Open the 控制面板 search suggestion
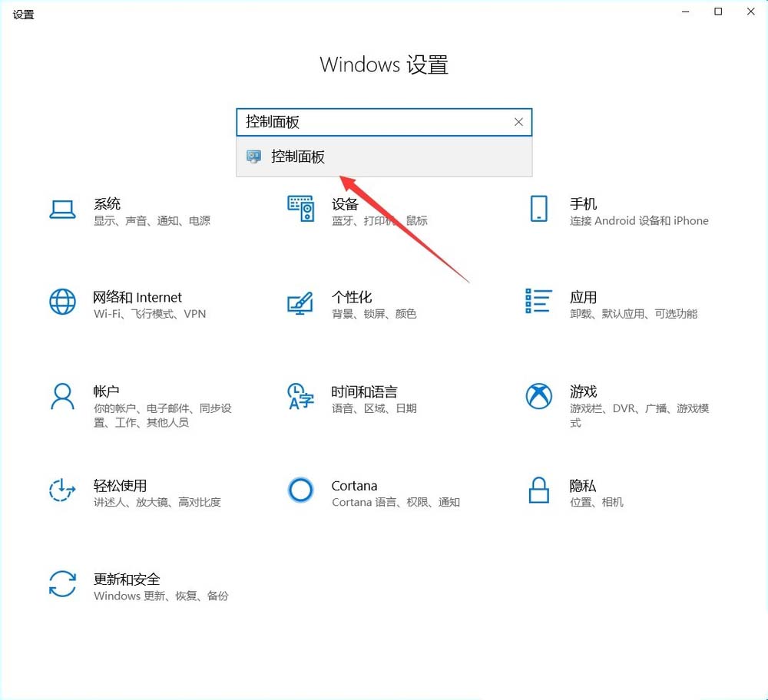 (298, 157)
